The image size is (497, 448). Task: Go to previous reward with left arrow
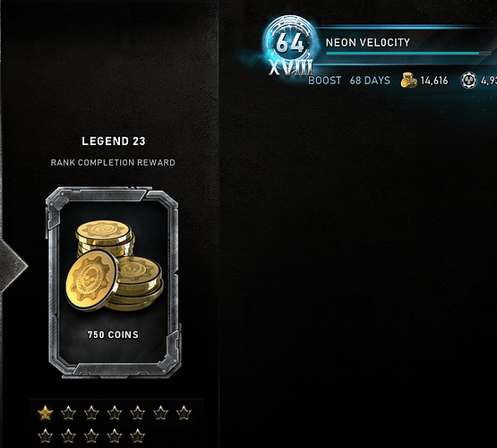tap(13, 265)
